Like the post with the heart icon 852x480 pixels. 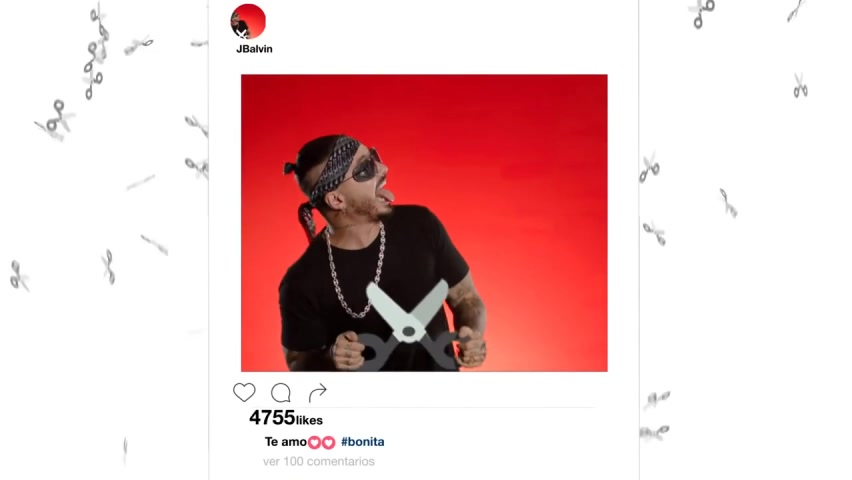tap(244, 392)
